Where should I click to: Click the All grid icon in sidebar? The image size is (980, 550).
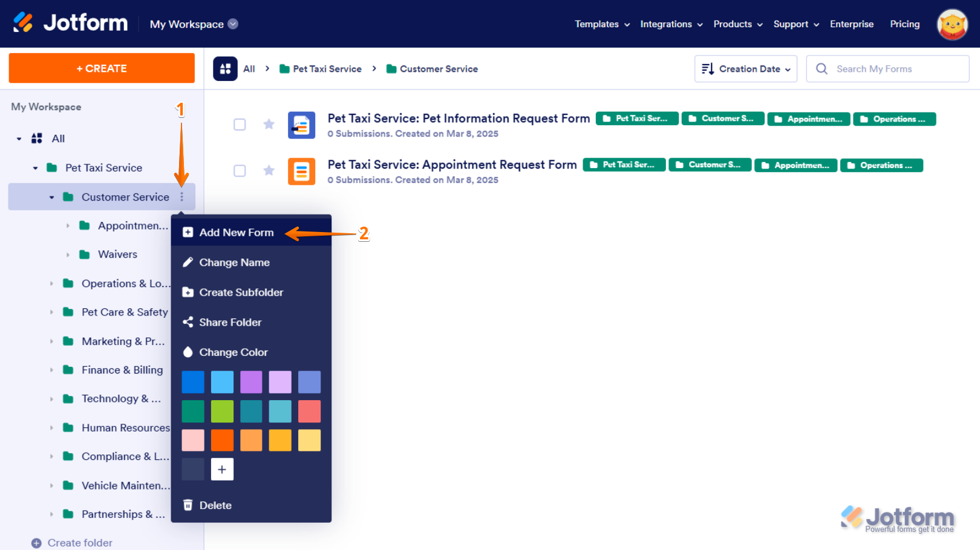37,138
